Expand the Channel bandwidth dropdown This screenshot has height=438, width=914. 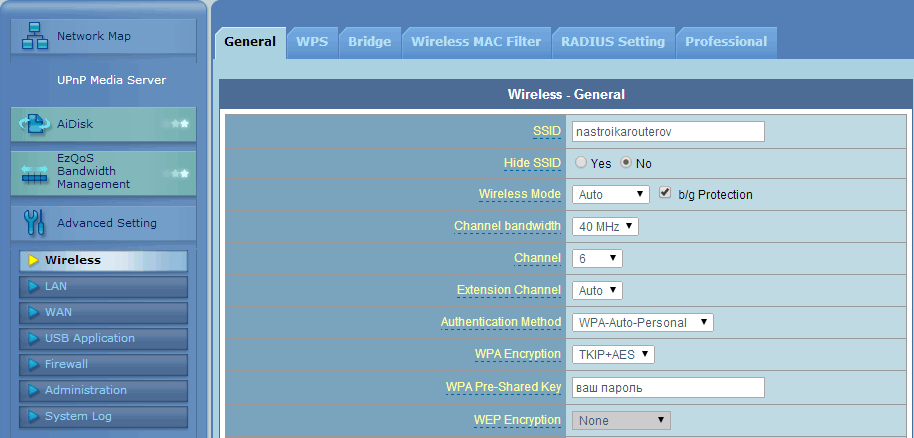pyautogui.click(x=605, y=227)
